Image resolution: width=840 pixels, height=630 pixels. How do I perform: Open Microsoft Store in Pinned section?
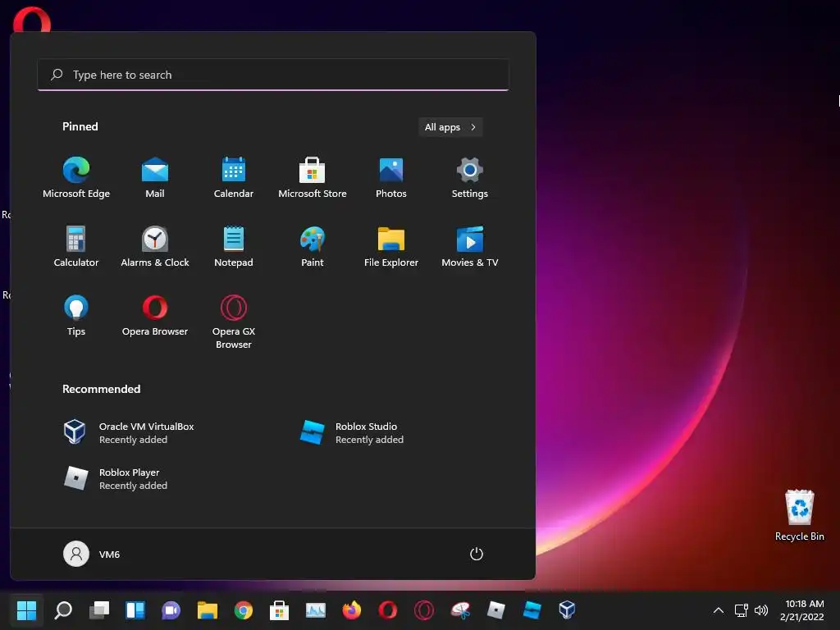point(313,178)
